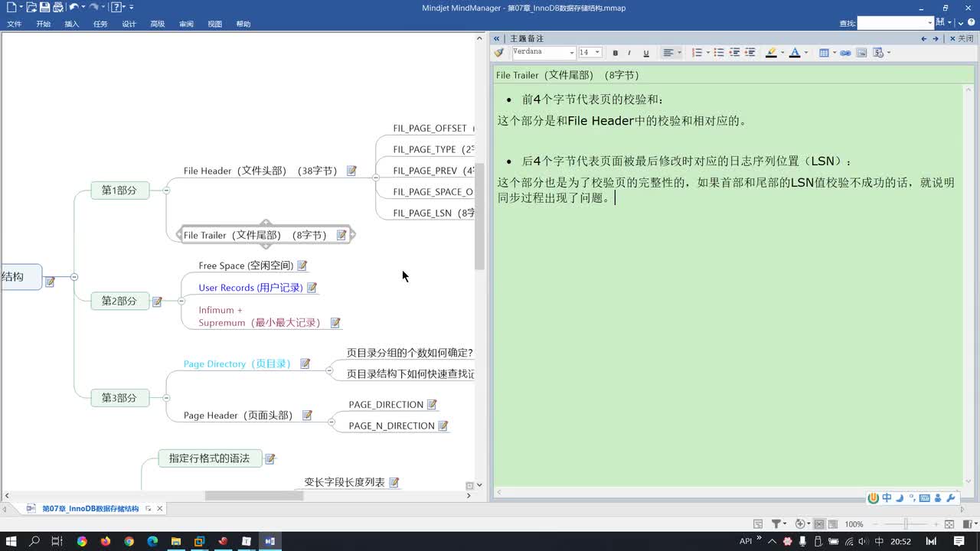Click the filter funnel icon in status bar
The height and width of the screenshot is (551, 980).
point(776,524)
